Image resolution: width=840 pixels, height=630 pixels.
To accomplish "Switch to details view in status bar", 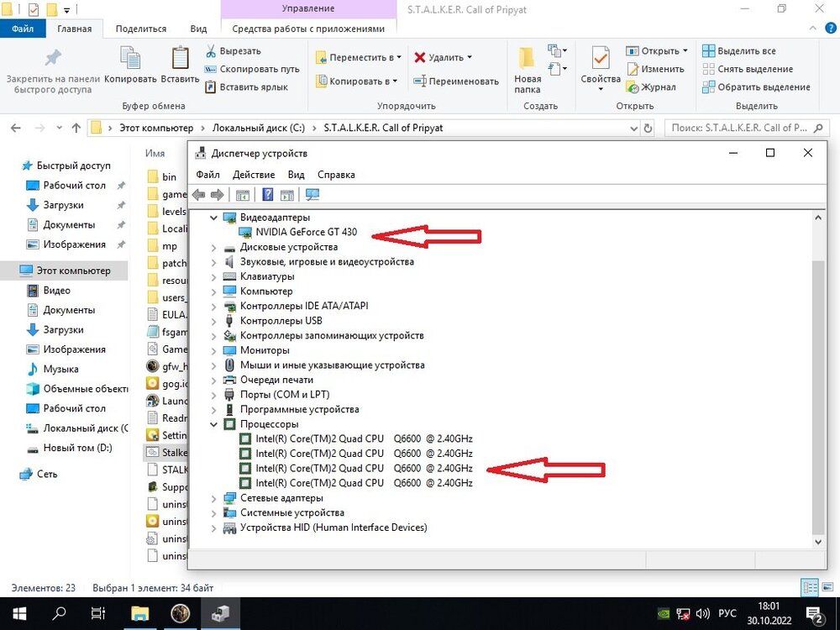I will coord(808,587).
